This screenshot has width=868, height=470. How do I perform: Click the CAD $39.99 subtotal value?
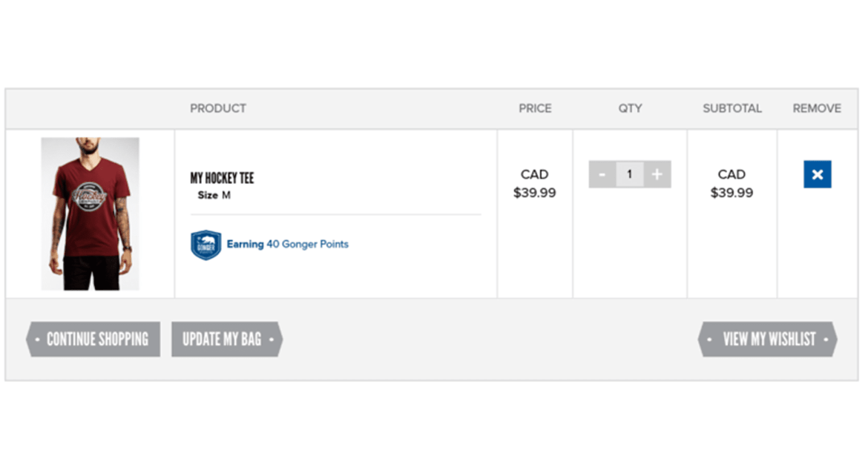[732, 184]
